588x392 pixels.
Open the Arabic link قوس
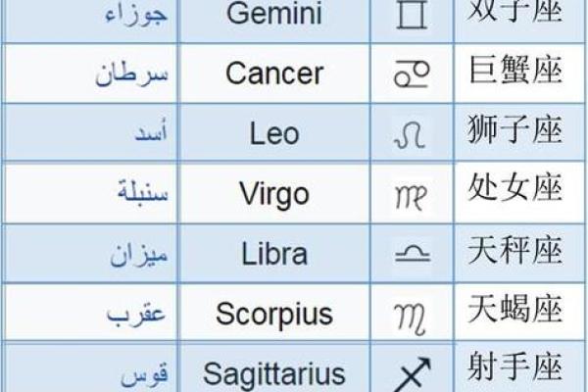coord(144,374)
